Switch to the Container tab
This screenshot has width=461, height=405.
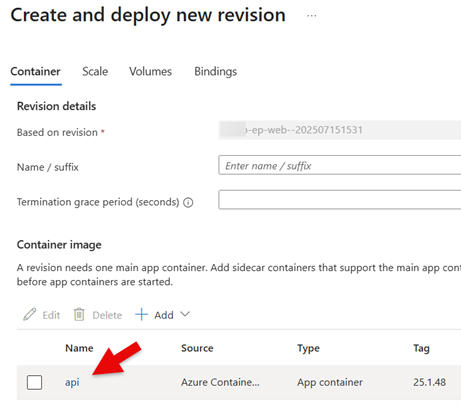point(35,71)
